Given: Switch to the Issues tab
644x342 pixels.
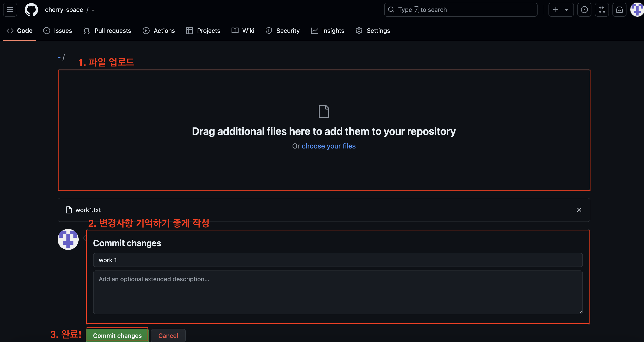Looking at the screenshot, I should 57,31.
